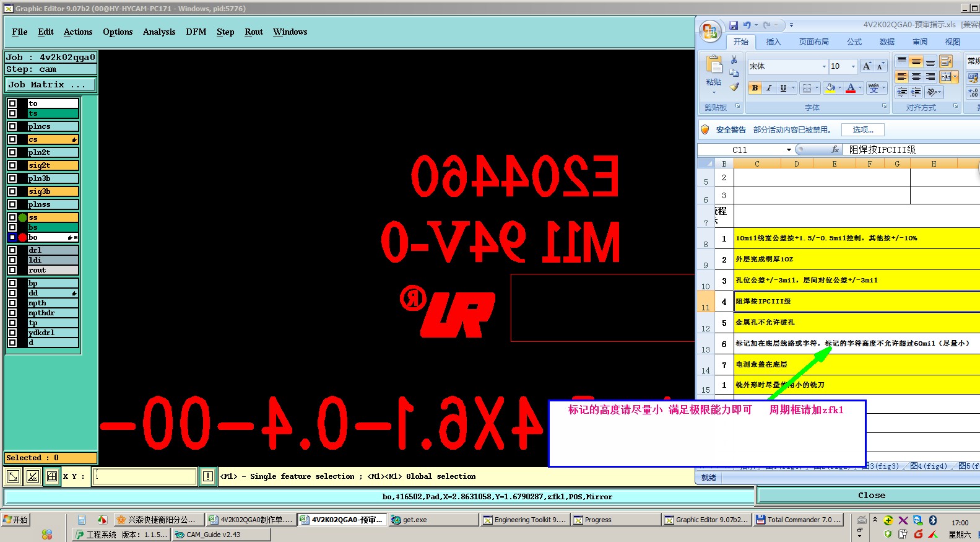Toggle Bold formatting in Excel
Screen dimensions: 980x542
pos(755,88)
